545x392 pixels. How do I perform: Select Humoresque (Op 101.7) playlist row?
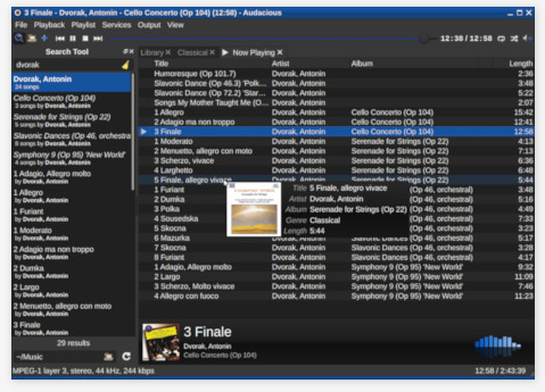click(336, 73)
